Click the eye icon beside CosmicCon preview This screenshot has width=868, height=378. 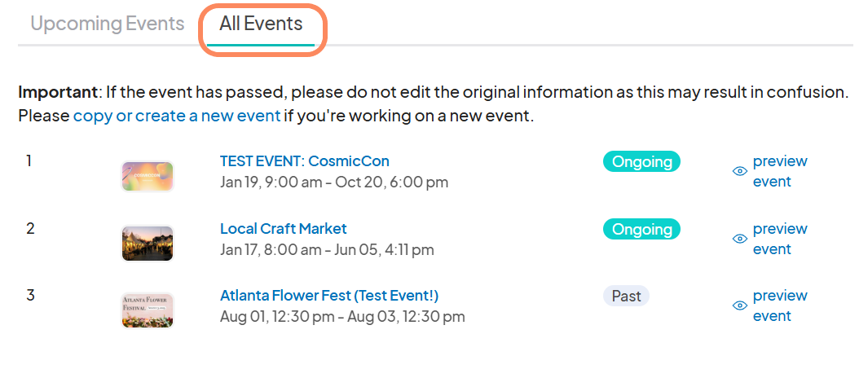point(740,171)
